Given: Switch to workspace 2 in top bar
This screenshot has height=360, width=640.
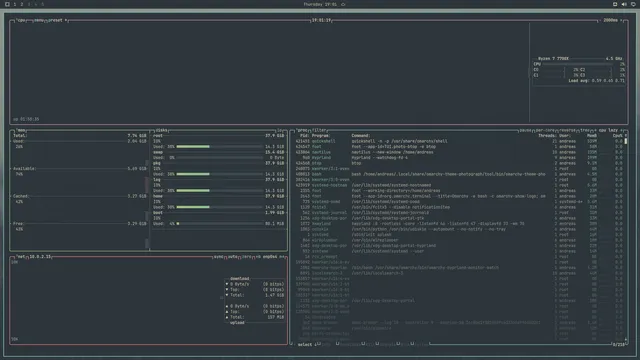Looking at the screenshot, I should coord(22,4).
